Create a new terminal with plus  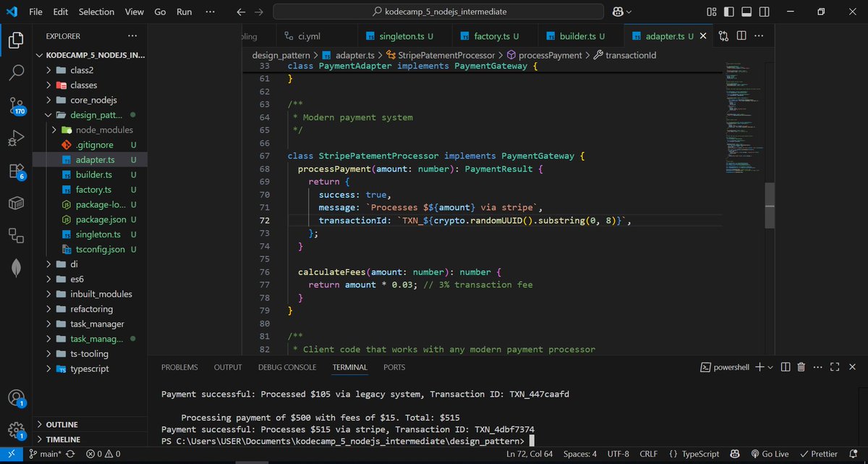(x=759, y=367)
